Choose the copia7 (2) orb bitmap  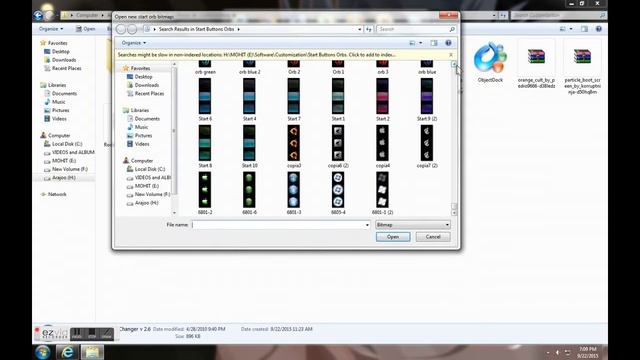click(x=427, y=143)
